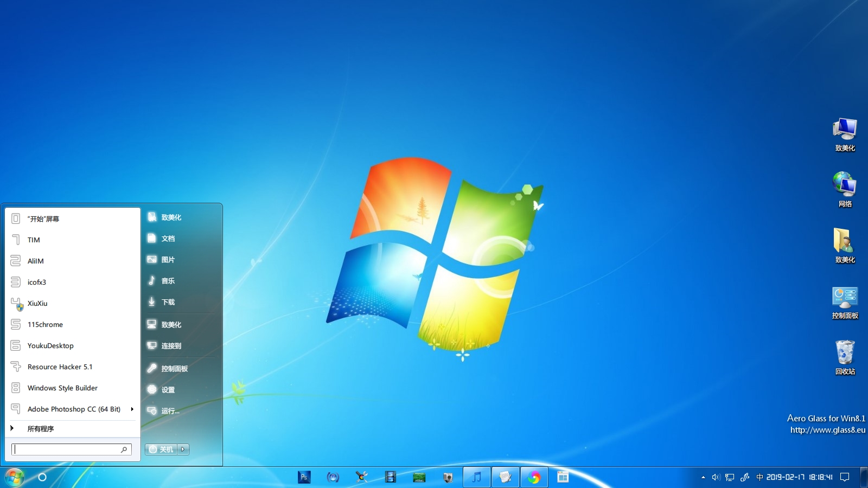This screenshot has height=488, width=868.
Task: Select the 致美化 computer monitor desktop icon
Action: point(845,134)
